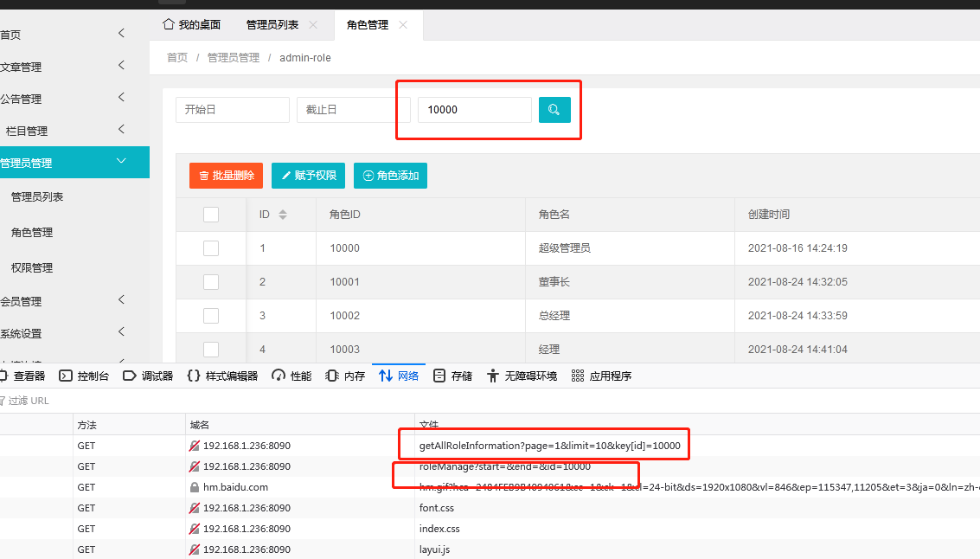Expand the 会员管理 section
The height and width of the screenshot is (559, 980).
[74, 302]
